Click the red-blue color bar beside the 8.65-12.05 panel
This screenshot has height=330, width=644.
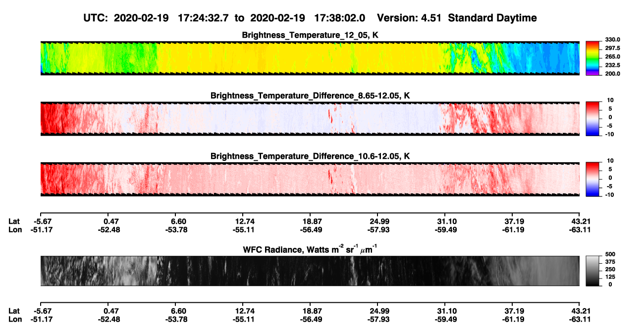pyautogui.click(x=593, y=118)
